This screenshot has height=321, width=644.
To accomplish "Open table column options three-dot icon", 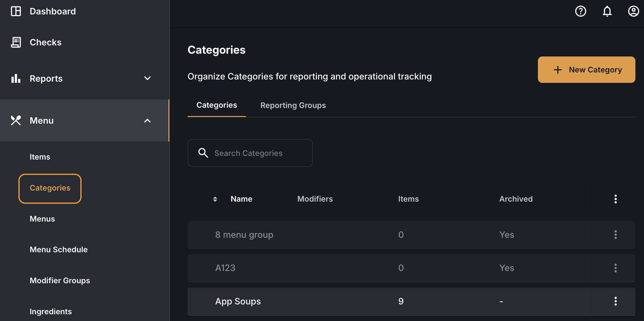I will point(615,199).
